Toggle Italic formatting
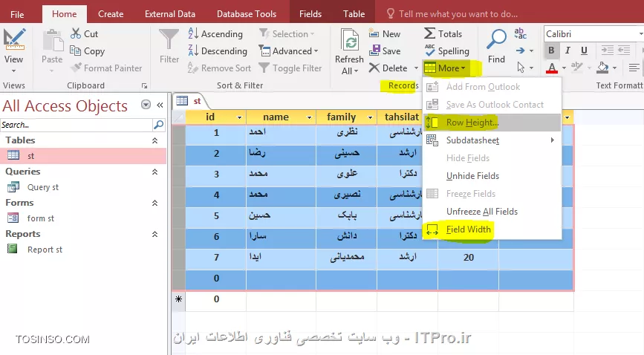The image size is (644, 355). coord(567,51)
